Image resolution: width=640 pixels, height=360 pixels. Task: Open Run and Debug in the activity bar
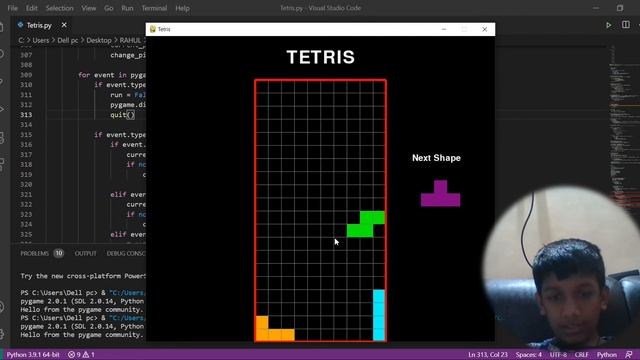pyautogui.click(x=2, y=109)
